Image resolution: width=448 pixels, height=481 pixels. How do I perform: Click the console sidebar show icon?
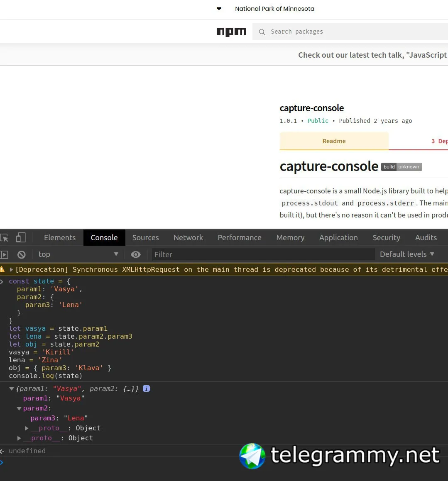click(x=4, y=254)
